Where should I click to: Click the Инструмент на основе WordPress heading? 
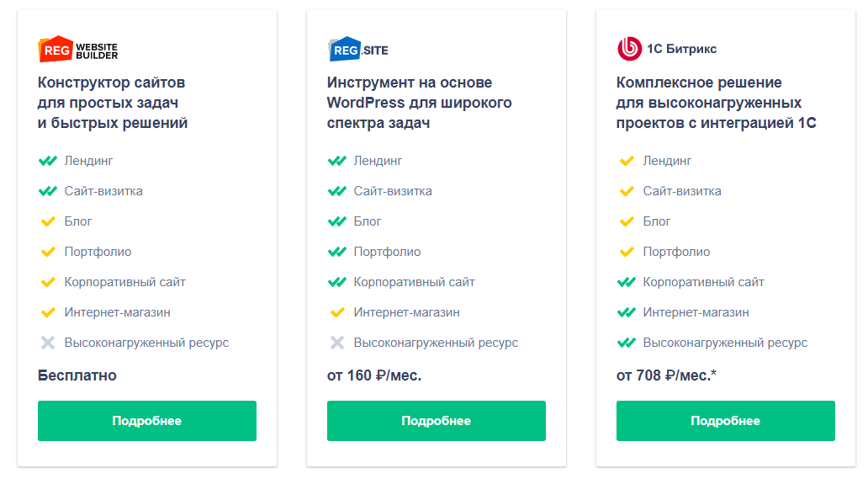pos(419,103)
